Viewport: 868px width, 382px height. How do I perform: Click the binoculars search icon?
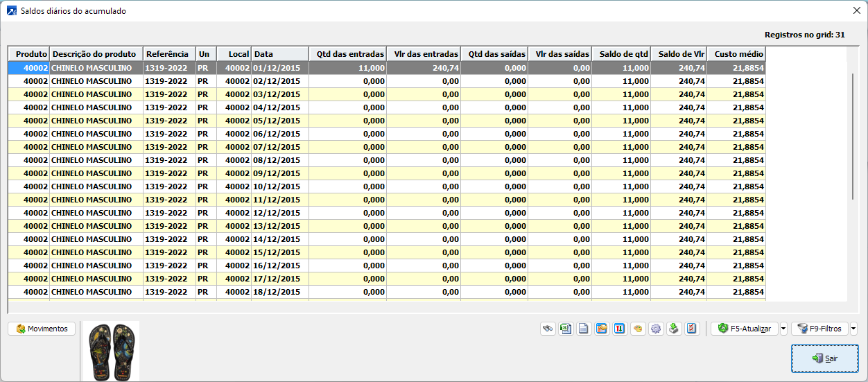click(548, 329)
